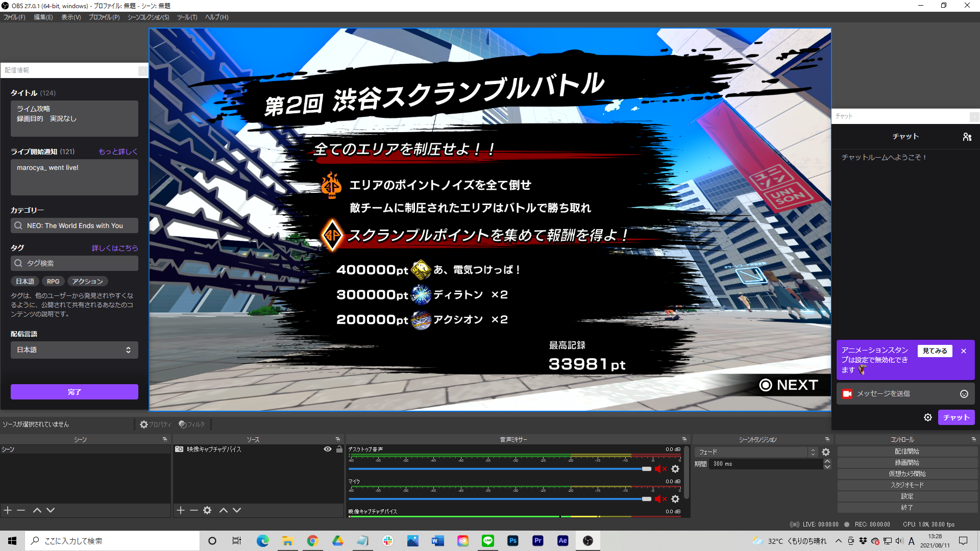The width and height of the screenshot is (980, 551).
Task: Click category field NEO: The World Ends
Action: (x=75, y=226)
